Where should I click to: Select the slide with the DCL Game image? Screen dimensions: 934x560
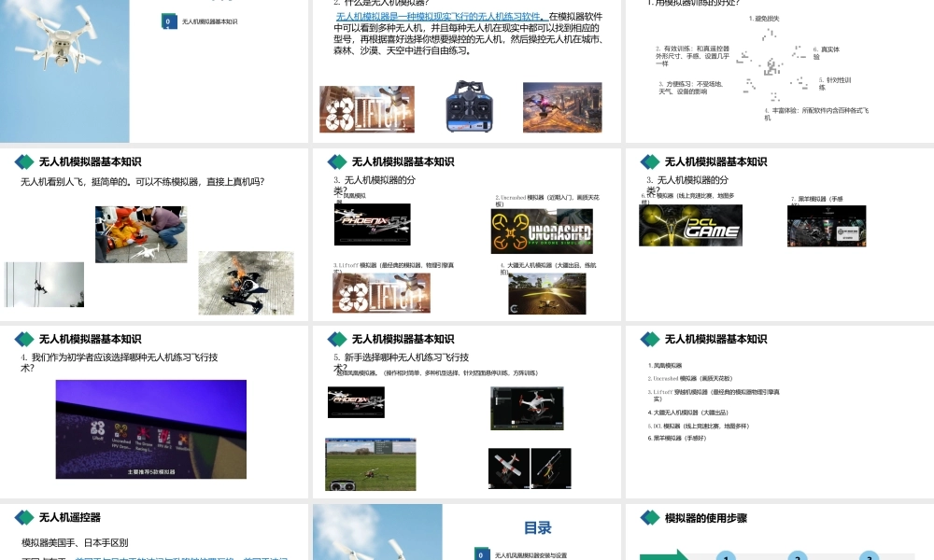tap(780, 234)
